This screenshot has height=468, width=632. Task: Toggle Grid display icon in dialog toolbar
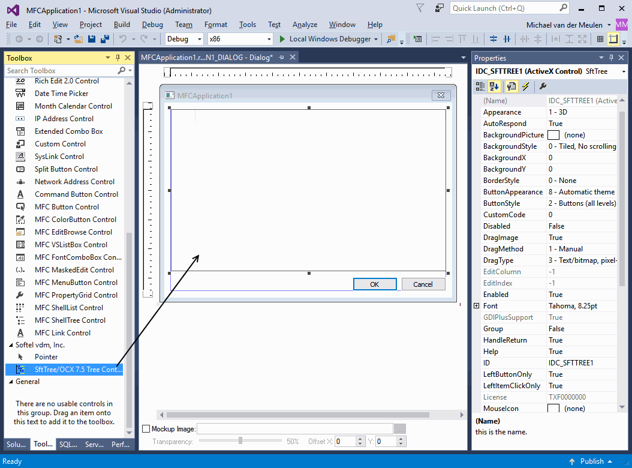600,39
